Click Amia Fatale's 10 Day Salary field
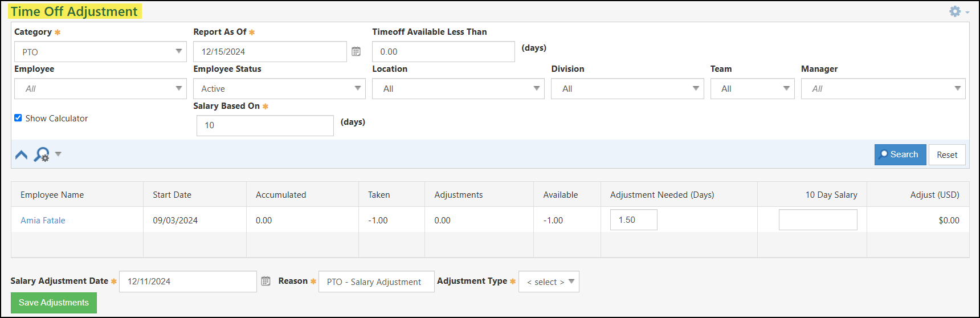980x318 pixels. (818, 220)
